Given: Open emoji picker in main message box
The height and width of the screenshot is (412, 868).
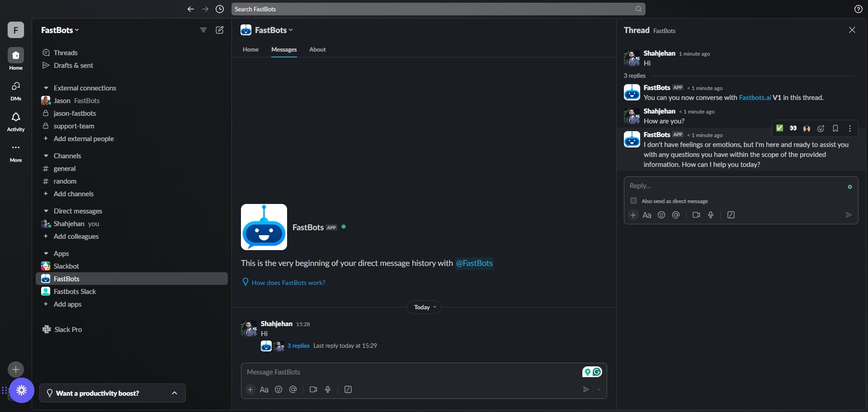Looking at the screenshot, I should tap(278, 389).
